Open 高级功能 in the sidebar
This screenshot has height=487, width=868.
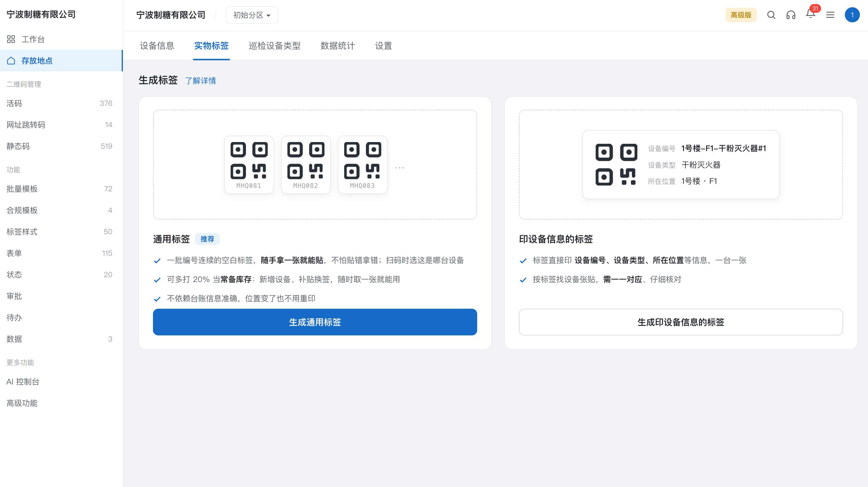pyautogui.click(x=61, y=403)
